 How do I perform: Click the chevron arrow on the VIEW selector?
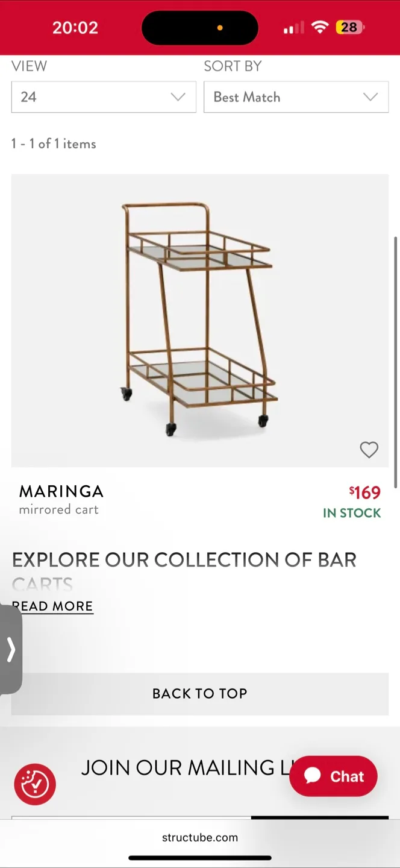click(x=178, y=97)
